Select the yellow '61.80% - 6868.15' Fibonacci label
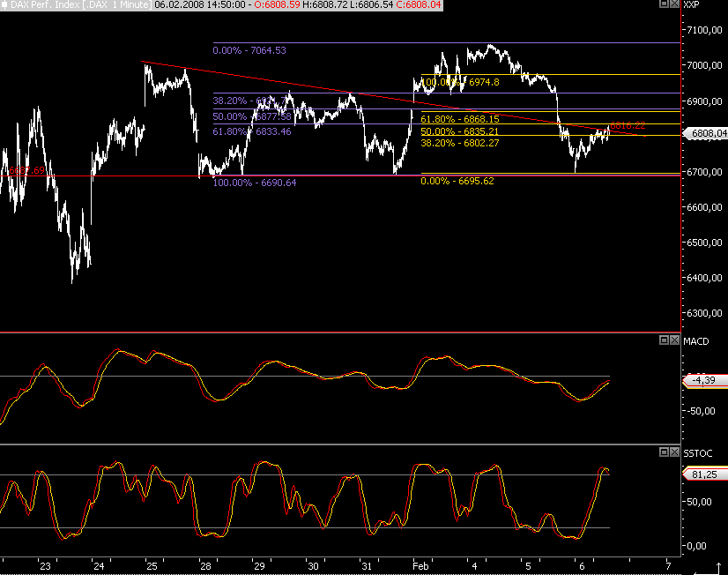Image resolution: width=728 pixels, height=575 pixels. (x=460, y=119)
